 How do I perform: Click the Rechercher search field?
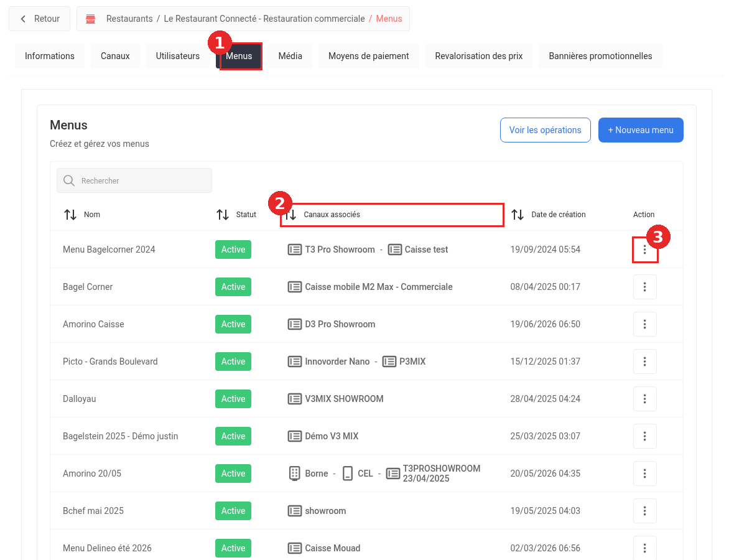click(134, 180)
